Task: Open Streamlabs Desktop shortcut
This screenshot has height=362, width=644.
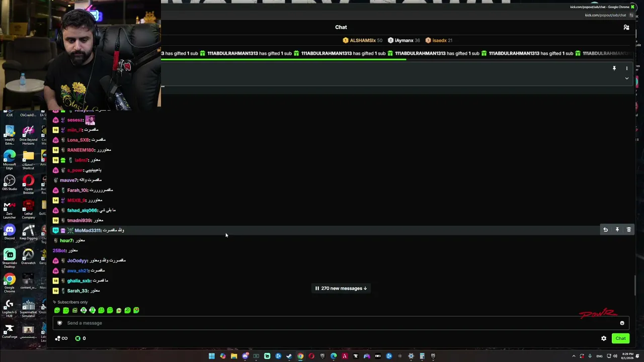Action: tap(10, 258)
